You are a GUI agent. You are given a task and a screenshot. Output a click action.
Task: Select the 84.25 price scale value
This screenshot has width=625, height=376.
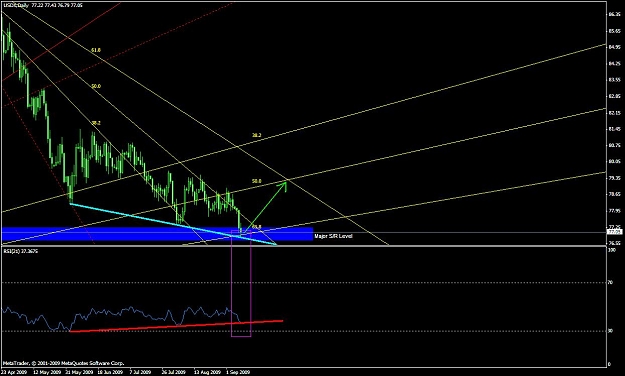(x=614, y=63)
